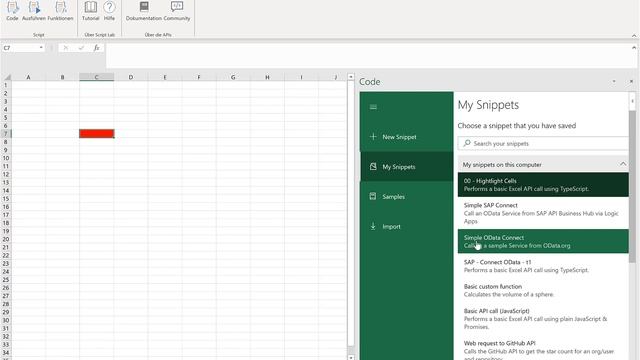This screenshot has width=640, height=360.
Task: Click 'a sample Service from OData.org' description
Action: click(527, 246)
